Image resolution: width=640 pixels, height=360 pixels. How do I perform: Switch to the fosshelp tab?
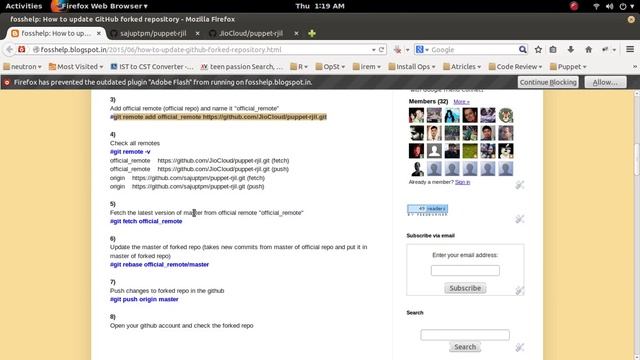tap(56, 33)
